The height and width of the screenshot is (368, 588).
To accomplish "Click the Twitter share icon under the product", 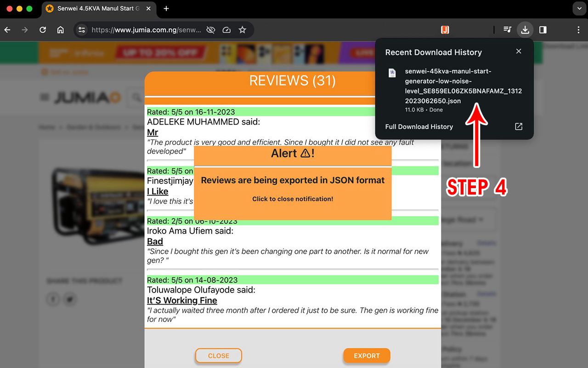I will coord(70,299).
